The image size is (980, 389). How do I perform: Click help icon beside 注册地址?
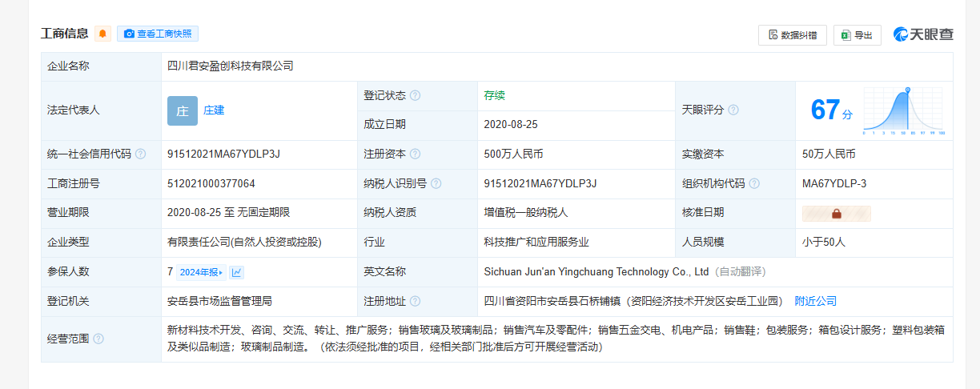pyautogui.click(x=415, y=302)
